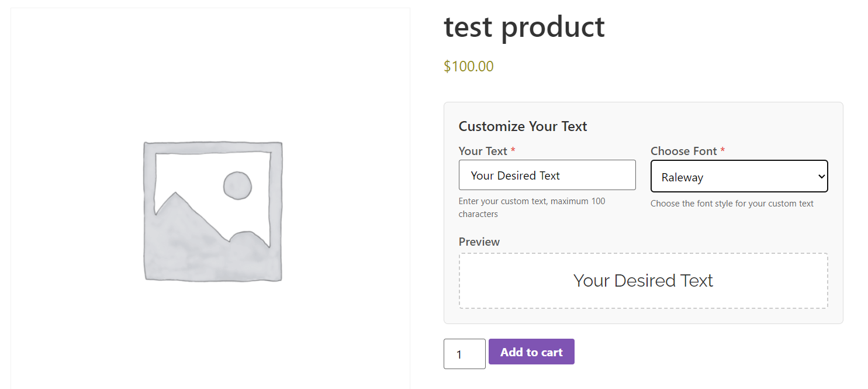Screen dimensions: 868x389
Task: Click the $100.00 price label
Action: (x=468, y=66)
